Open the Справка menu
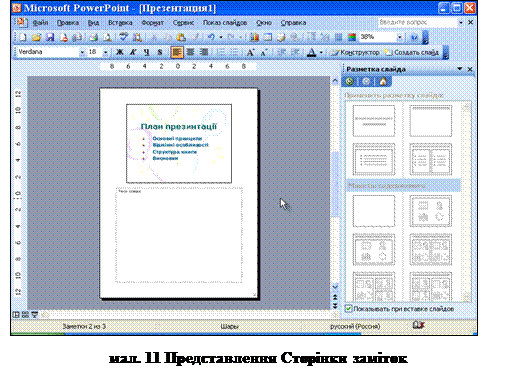 (293, 23)
